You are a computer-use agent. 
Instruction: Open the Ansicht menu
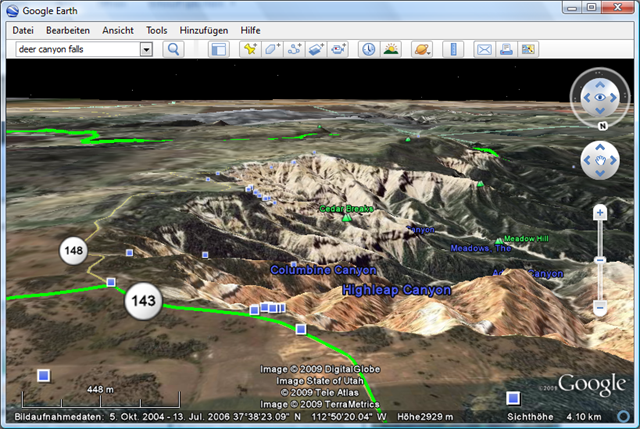tap(118, 30)
